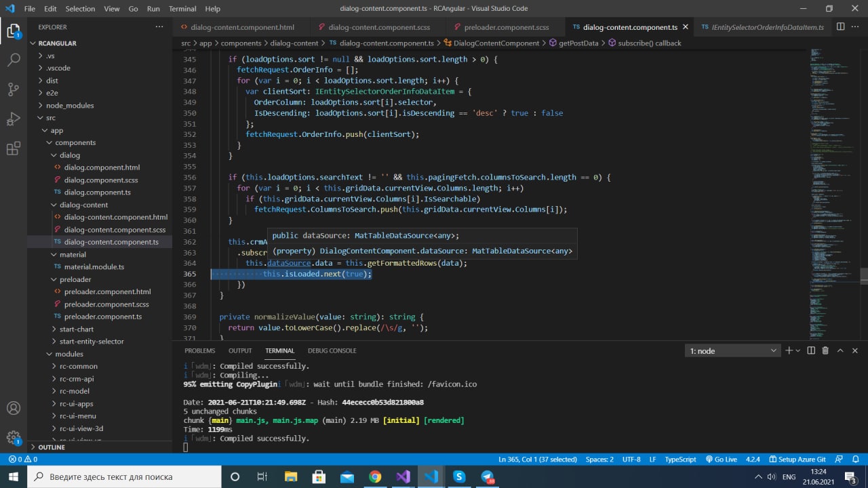
Task: Click the split editor right icon
Action: pos(840,27)
